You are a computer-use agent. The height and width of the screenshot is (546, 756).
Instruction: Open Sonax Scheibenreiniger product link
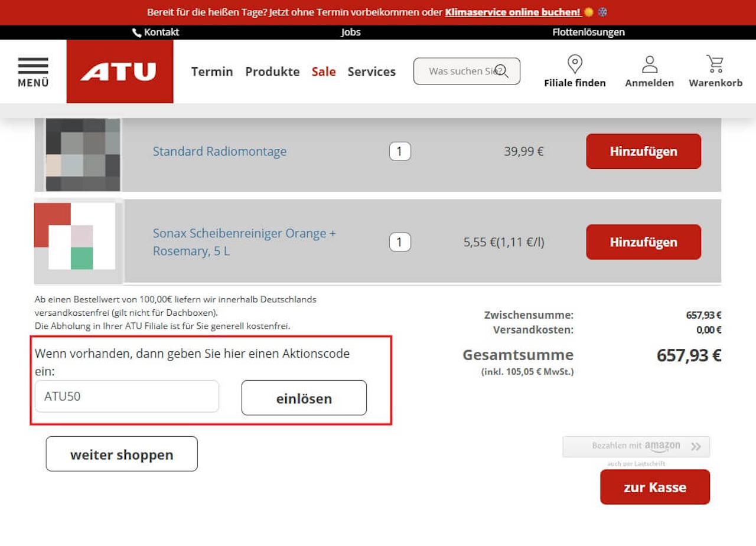pos(245,242)
